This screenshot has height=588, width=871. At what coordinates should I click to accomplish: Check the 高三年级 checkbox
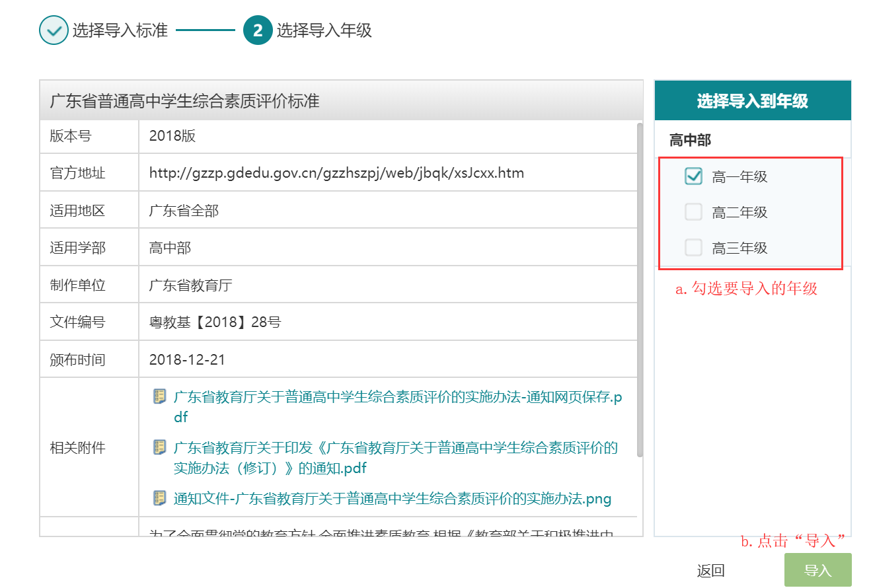coord(693,248)
